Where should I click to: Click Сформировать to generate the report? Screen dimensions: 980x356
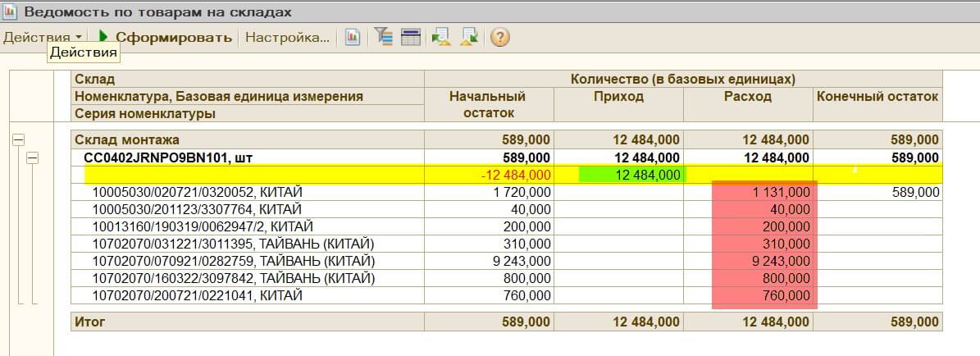[164, 37]
